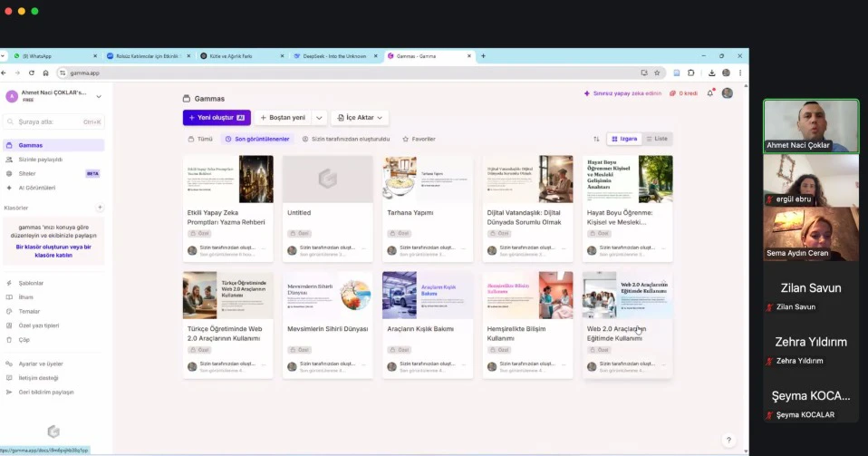Switch to Liste list view

click(657, 139)
